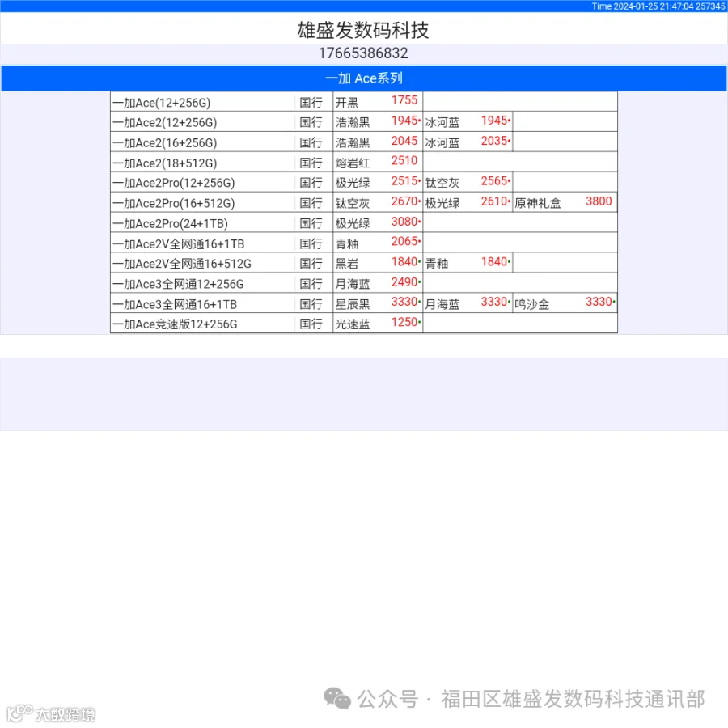728x728 pixels.
Task: Select the 一加Ace2Pro(12+256G) model cell
Action: click(x=202, y=183)
